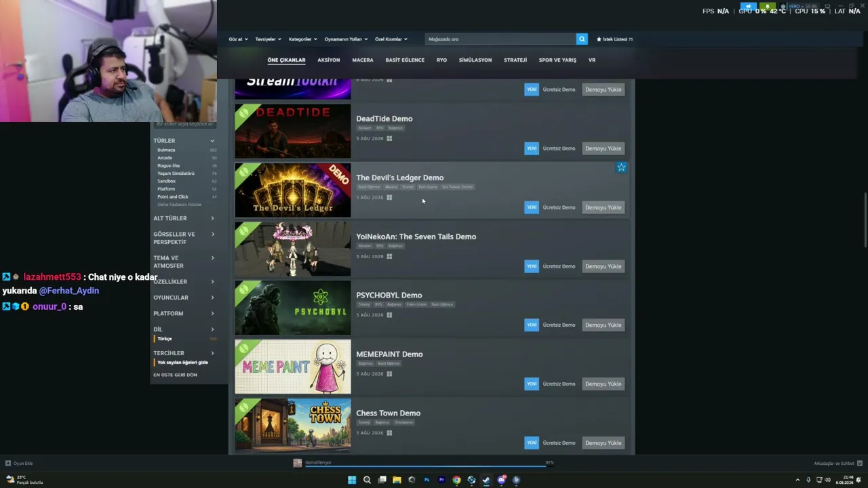Open the MEMEPAINT Demo thumbnail
The width and height of the screenshot is (868, 488).
pos(293,367)
